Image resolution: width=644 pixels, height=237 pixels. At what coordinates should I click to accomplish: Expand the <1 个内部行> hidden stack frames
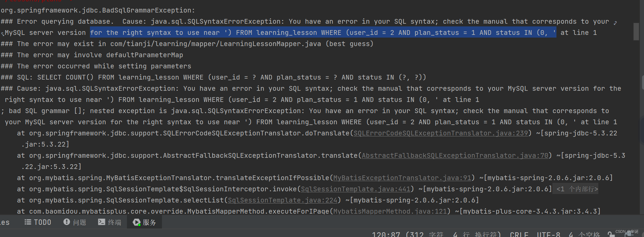pyautogui.click(x=575, y=189)
